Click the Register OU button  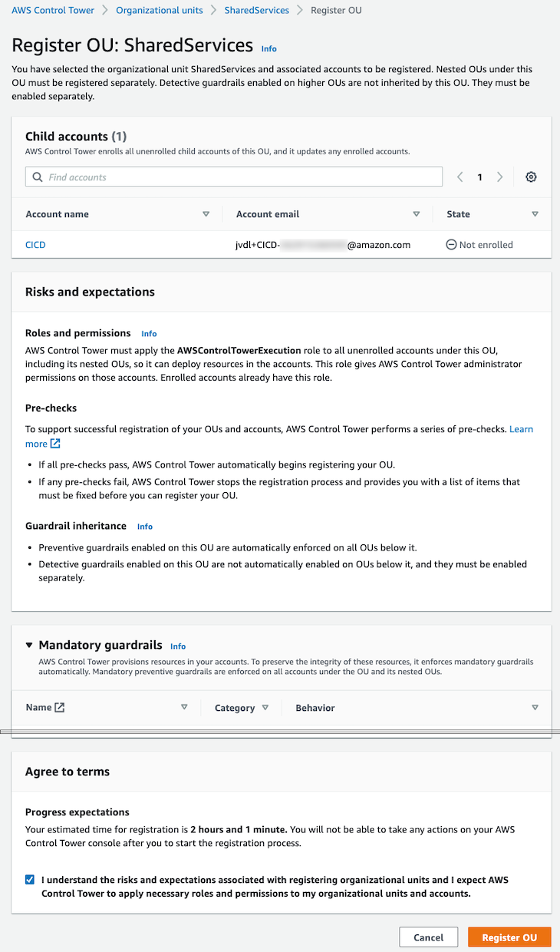509,937
